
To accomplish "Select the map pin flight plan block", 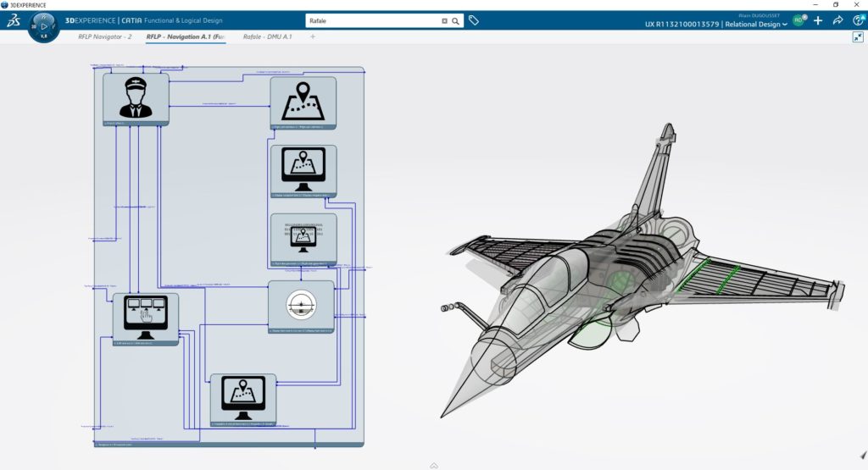I will (x=303, y=103).
